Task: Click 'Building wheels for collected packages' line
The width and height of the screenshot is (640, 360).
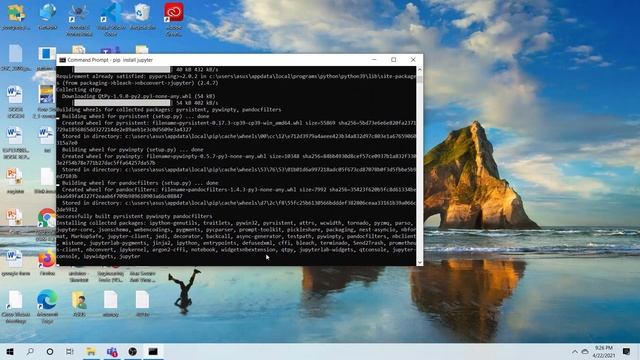Action: tap(169, 109)
